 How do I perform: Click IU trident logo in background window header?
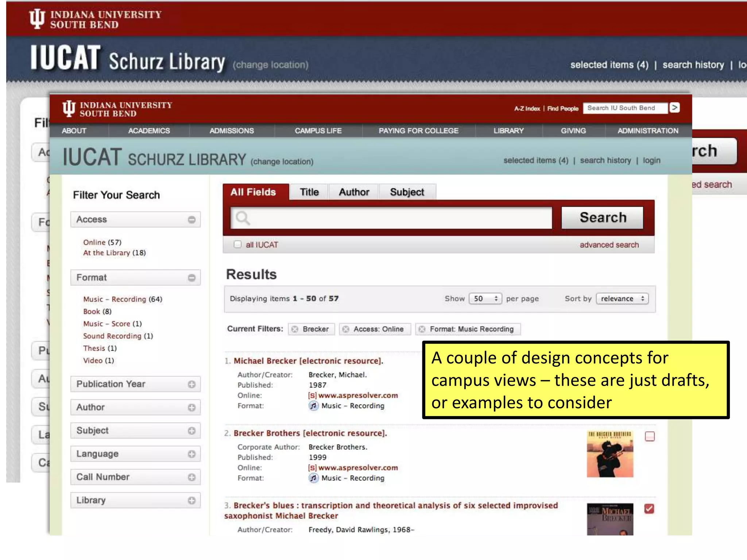pyautogui.click(x=37, y=19)
